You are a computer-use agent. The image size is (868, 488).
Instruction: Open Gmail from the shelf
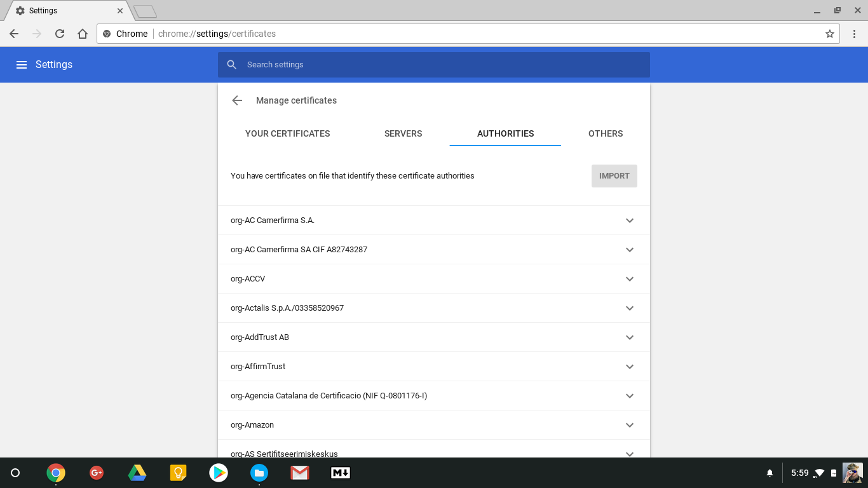300,473
